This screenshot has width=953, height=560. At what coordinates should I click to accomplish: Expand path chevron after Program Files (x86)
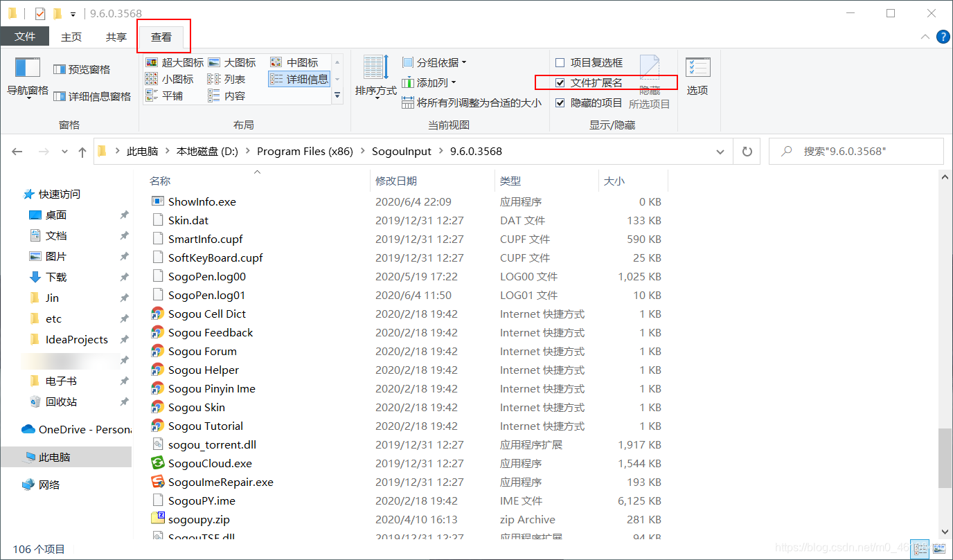[x=363, y=151]
